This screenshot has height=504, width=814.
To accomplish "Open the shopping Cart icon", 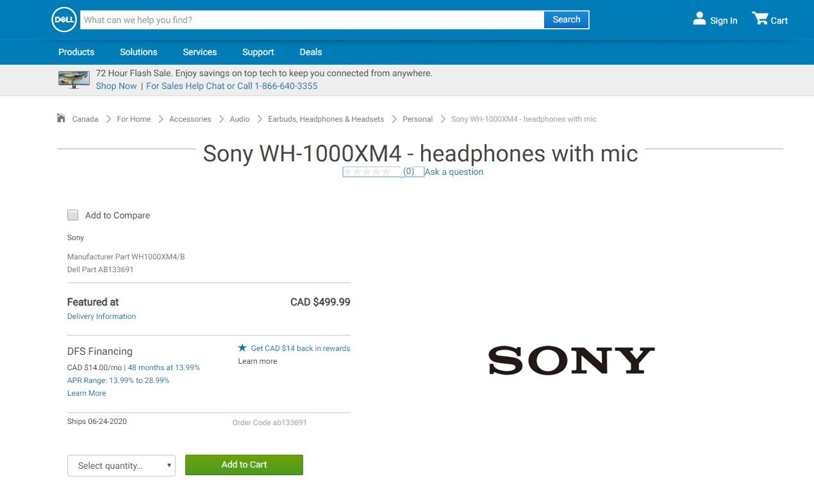I will point(760,19).
